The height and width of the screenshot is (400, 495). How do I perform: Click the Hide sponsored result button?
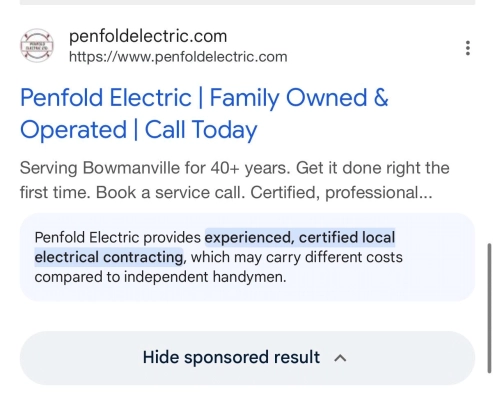(x=247, y=358)
